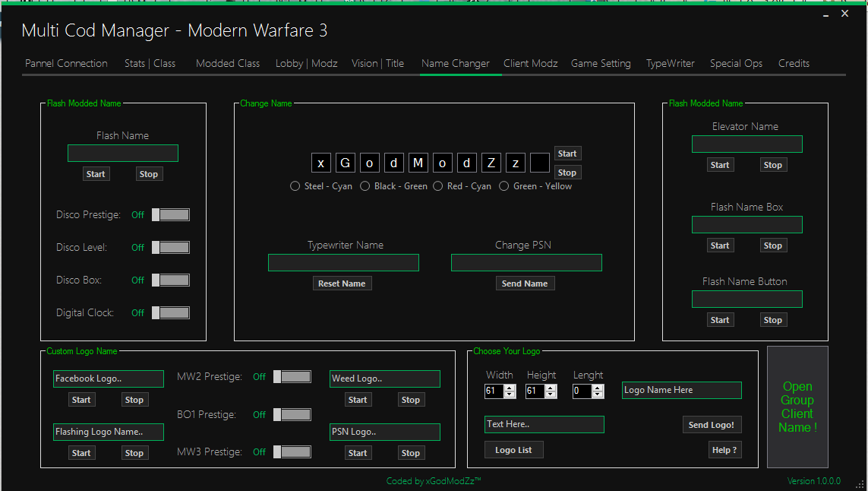Click the Send Name button

[525, 284]
